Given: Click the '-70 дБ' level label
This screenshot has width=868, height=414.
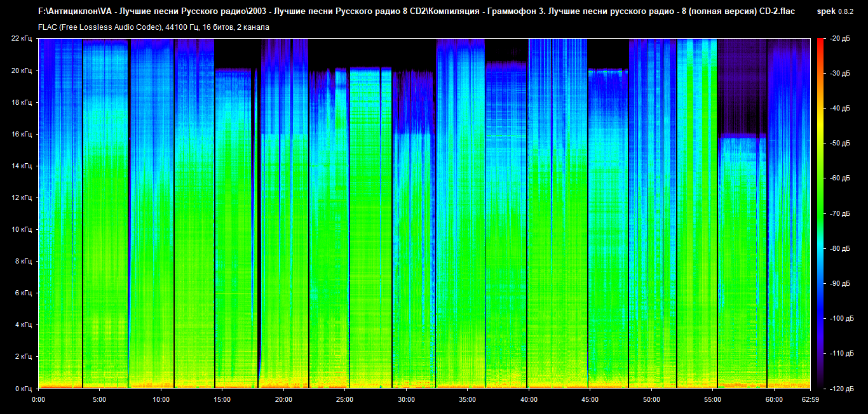Looking at the screenshot, I should [839, 213].
